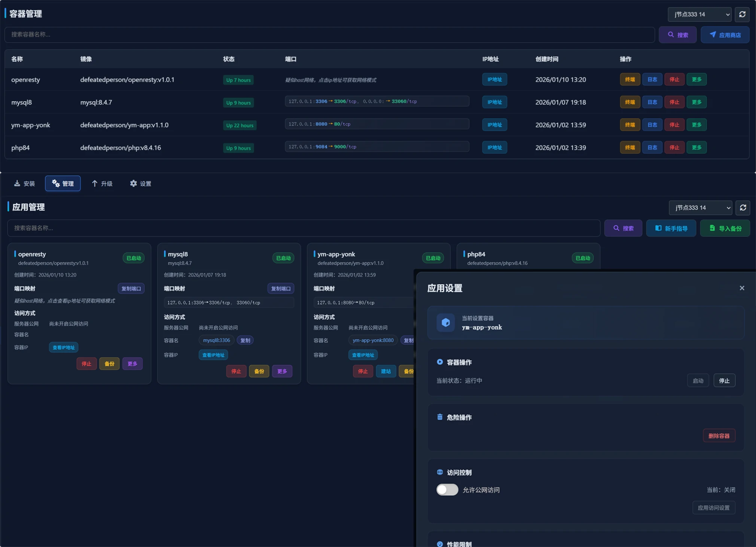The image size is (756, 547).
Task: Open the node selector above the app cards
Action: coord(699,208)
